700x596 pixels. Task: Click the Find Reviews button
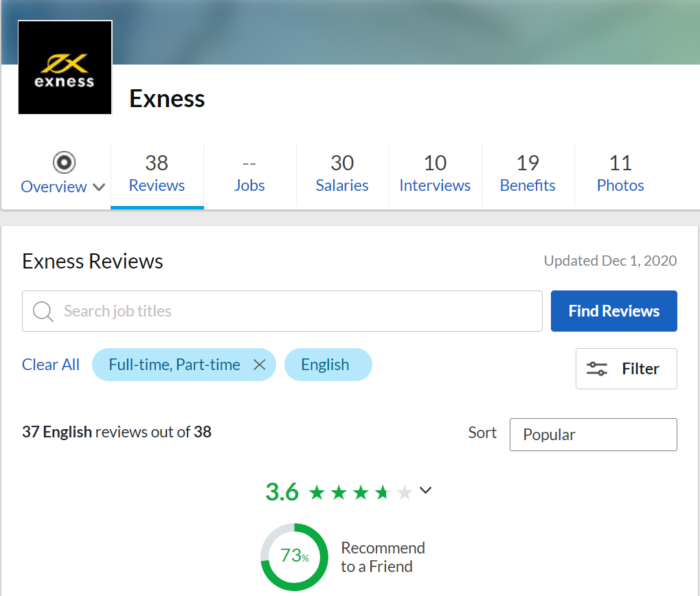(614, 311)
